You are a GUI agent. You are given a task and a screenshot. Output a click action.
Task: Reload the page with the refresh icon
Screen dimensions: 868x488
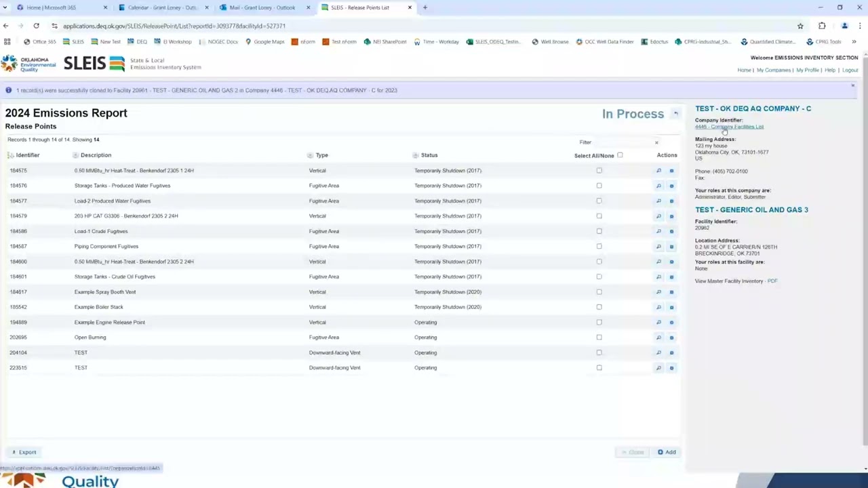36,26
